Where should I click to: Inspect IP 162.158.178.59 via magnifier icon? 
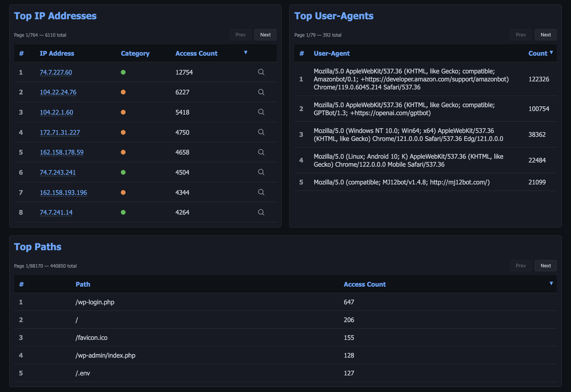coord(261,152)
